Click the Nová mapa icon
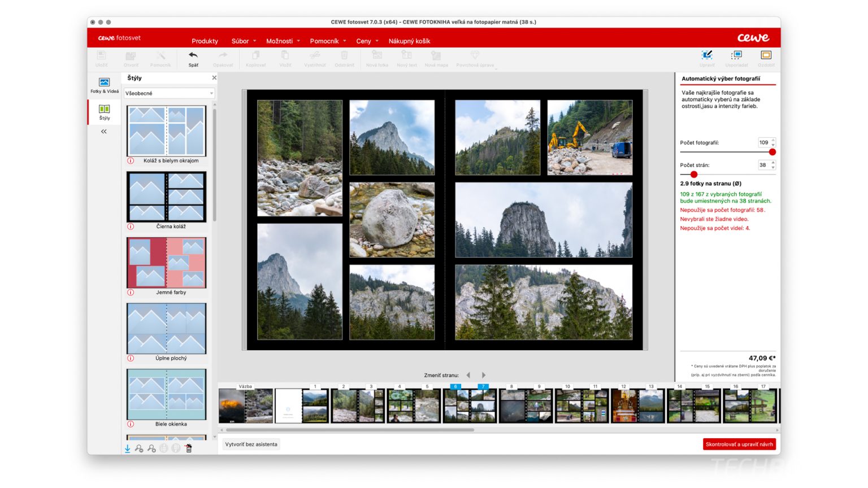The image size is (868, 488). [436, 55]
